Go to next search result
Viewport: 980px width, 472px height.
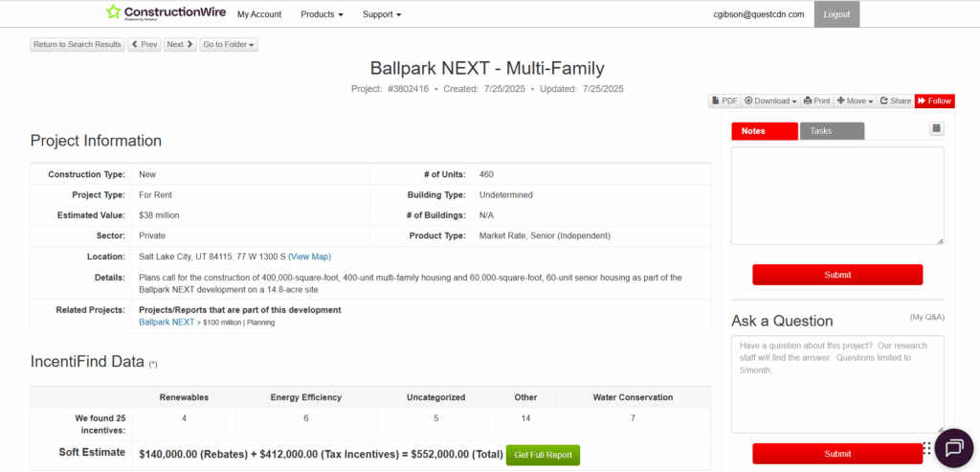point(180,44)
